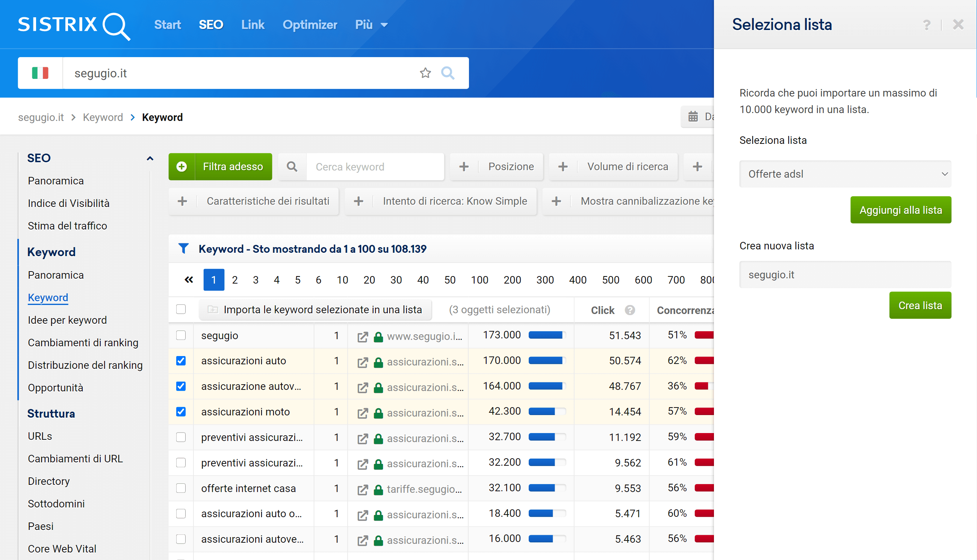Click the magnifier icon beside Cerca keyword
This screenshot has height=560, width=977.
[x=292, y=166]
